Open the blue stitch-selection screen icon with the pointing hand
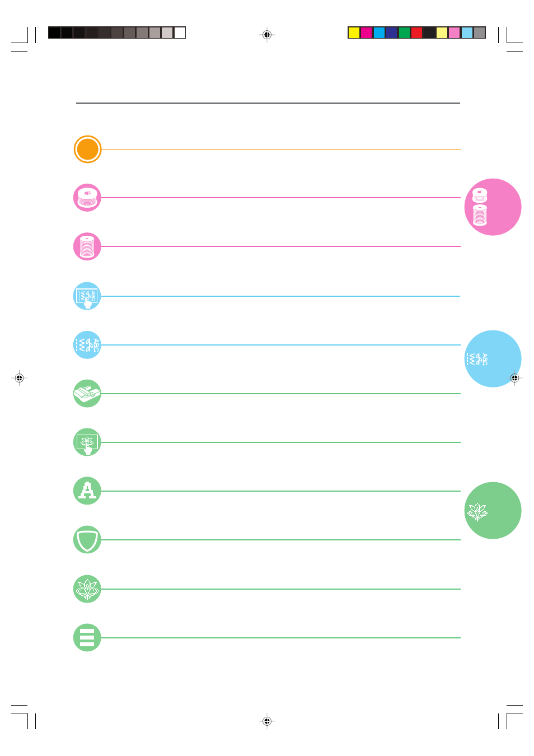The width and height of the screenshot is (534, 756). pos(87,296)
